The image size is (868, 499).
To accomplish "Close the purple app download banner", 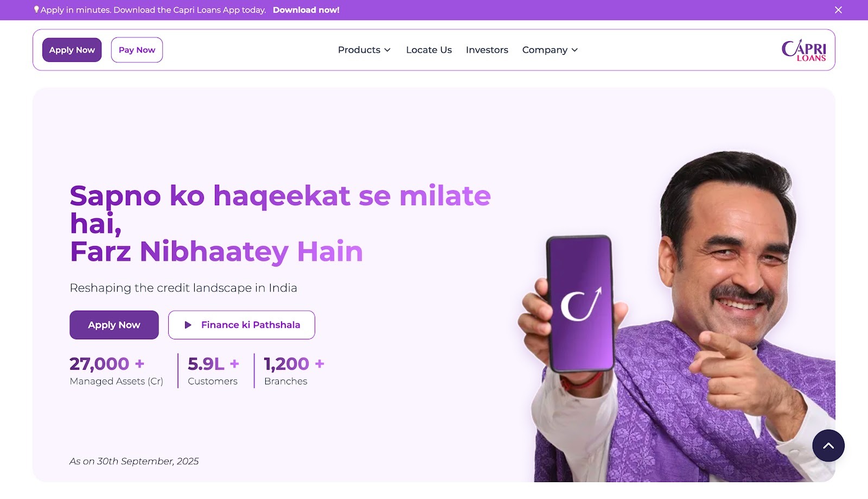I will click(838, 10).
